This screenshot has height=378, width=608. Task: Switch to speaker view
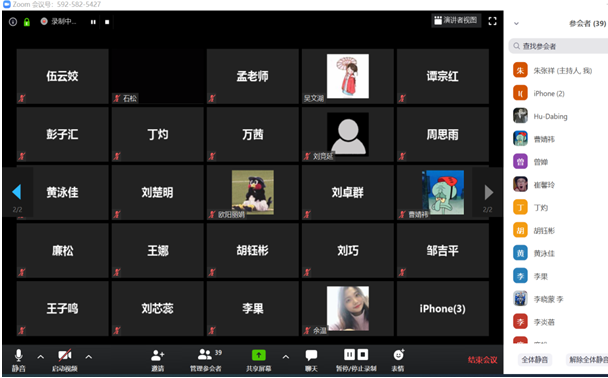pos(456,20)
